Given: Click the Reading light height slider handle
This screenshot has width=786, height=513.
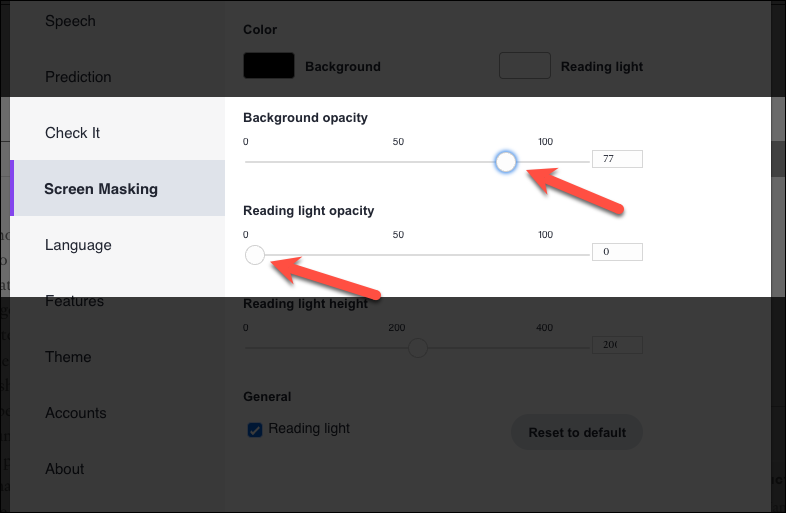Looking at the screenshot, I should click(x=418, y=348).
